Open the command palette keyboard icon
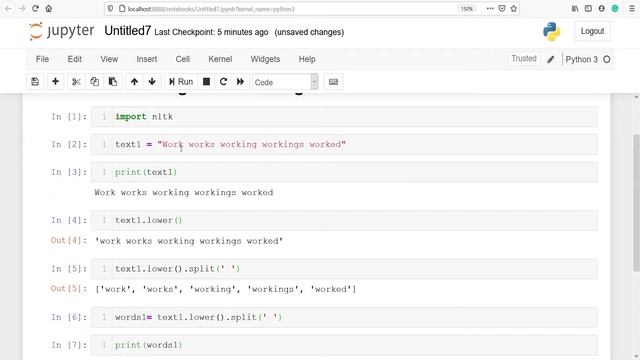The height and width of the screenshot is (360, 640). [333, 82]
